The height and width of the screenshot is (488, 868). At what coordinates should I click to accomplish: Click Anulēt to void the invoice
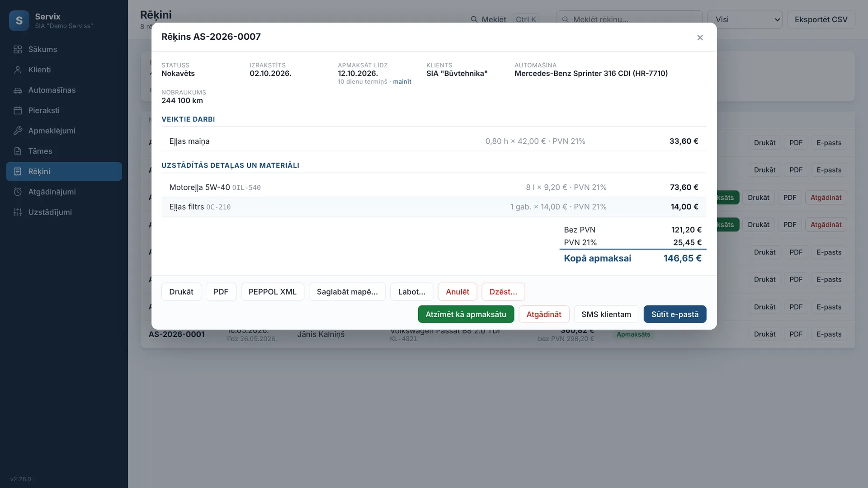pos(457,292)
